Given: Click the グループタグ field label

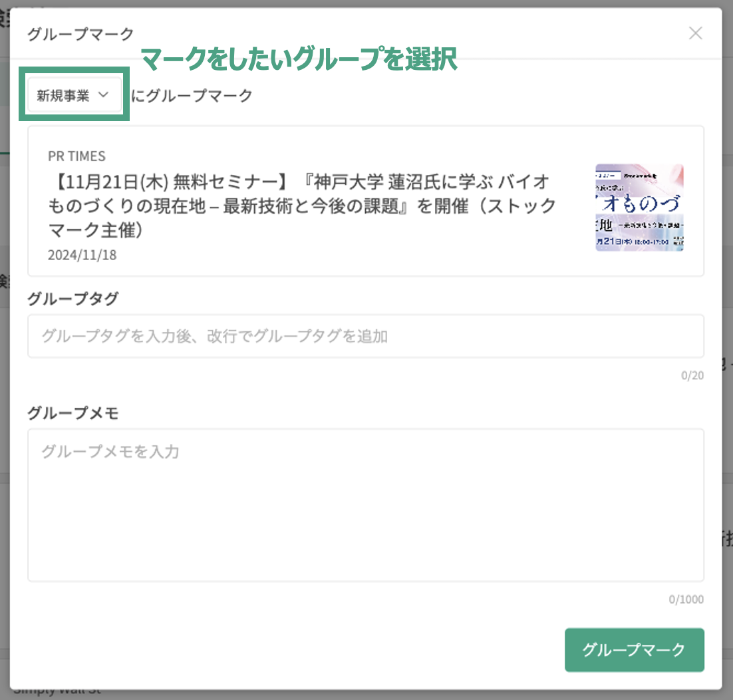Looking at the screenshot, I should [73, 299].
